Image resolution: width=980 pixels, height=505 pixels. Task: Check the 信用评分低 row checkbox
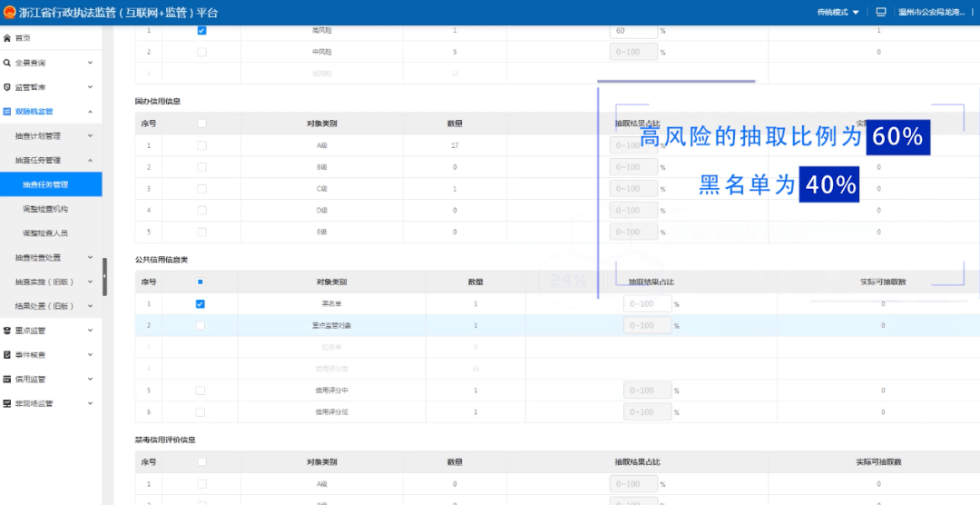point(200,411)
